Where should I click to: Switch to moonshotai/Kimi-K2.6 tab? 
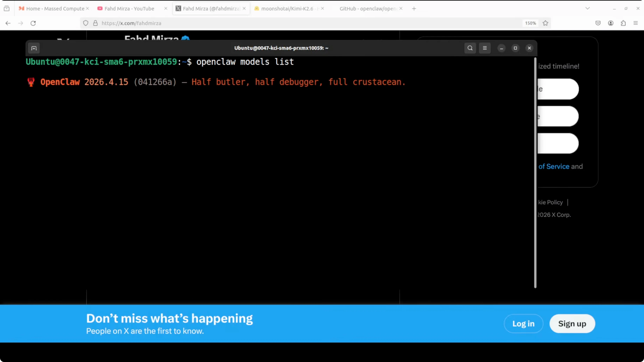click(x=287, y=9)
